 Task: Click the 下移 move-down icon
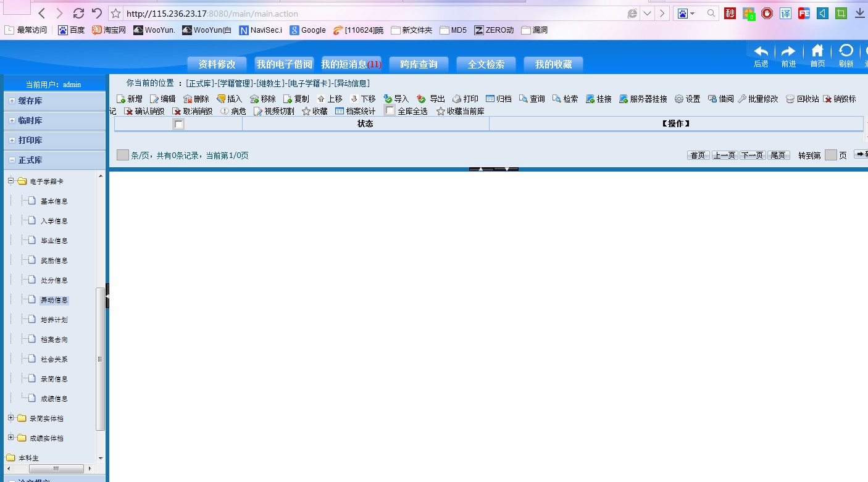[354, 99]
